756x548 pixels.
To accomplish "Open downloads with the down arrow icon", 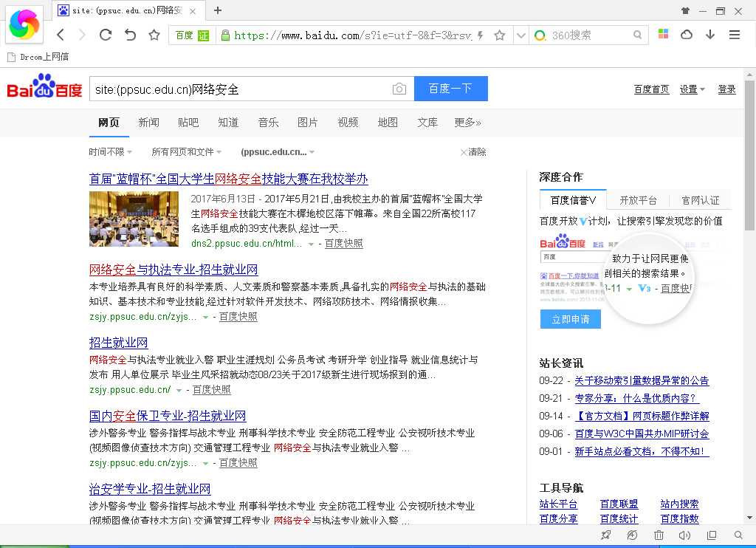I will pos(710,35).
